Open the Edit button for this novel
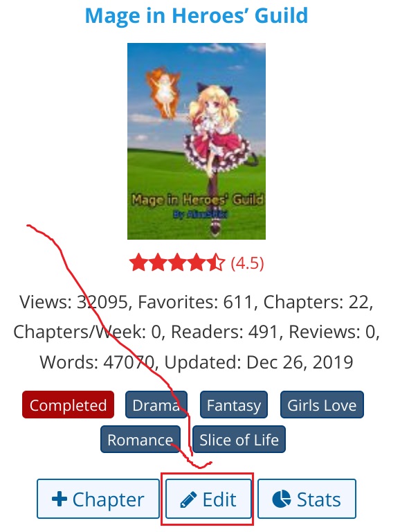 tap(208, 499)
